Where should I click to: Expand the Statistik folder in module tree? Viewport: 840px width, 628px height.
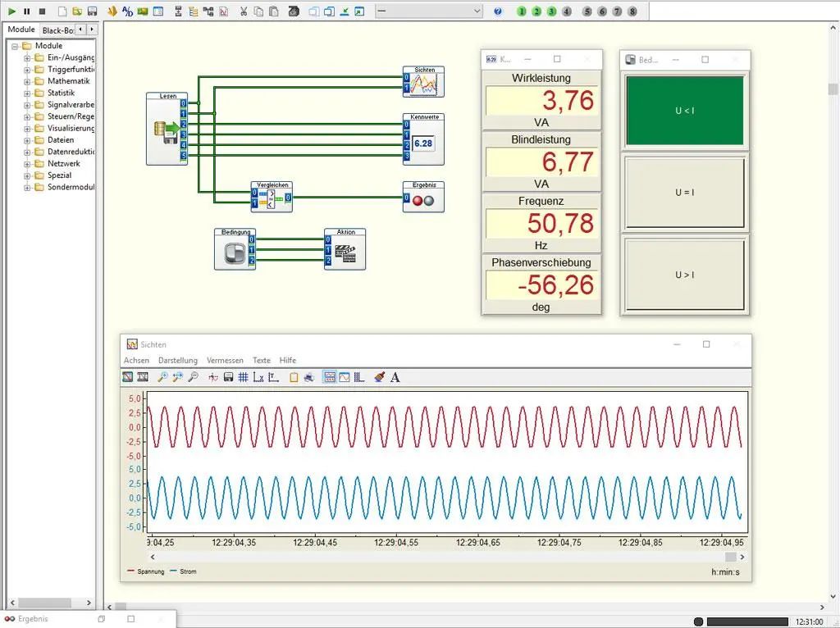pyautogui.click(x=27, y=93)
